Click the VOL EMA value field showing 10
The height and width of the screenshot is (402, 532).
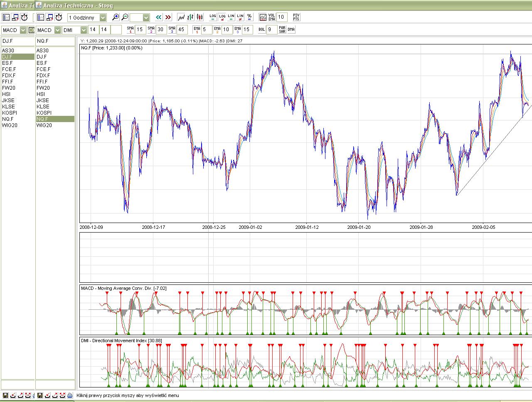[x=281, y=17]
